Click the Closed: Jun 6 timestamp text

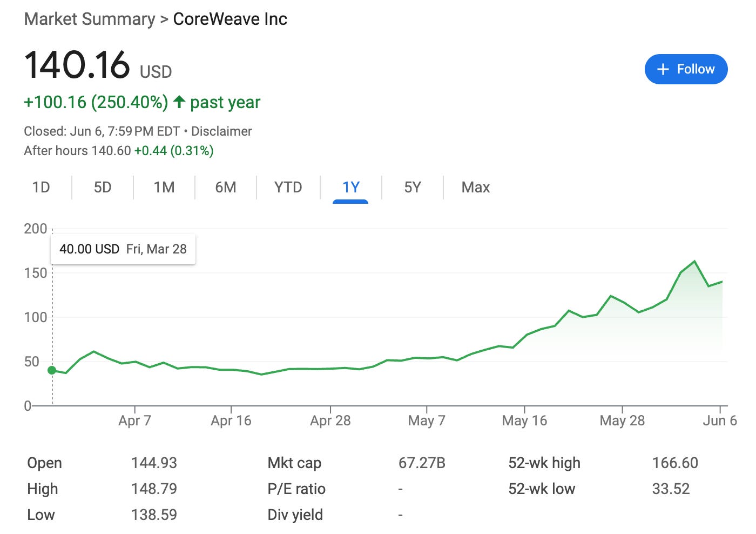coord(102,131)
